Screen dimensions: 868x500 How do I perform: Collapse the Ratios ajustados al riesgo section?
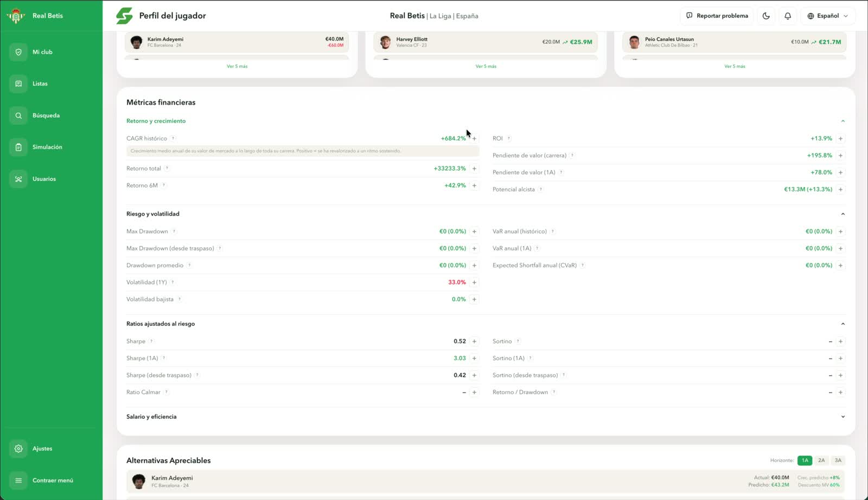click(843, 324)
